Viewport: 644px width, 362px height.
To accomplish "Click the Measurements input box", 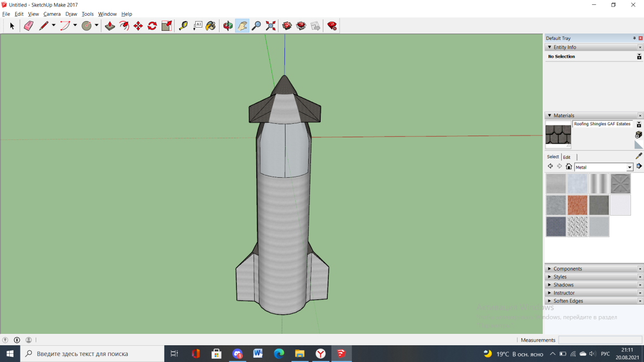I will coord(599,340).
